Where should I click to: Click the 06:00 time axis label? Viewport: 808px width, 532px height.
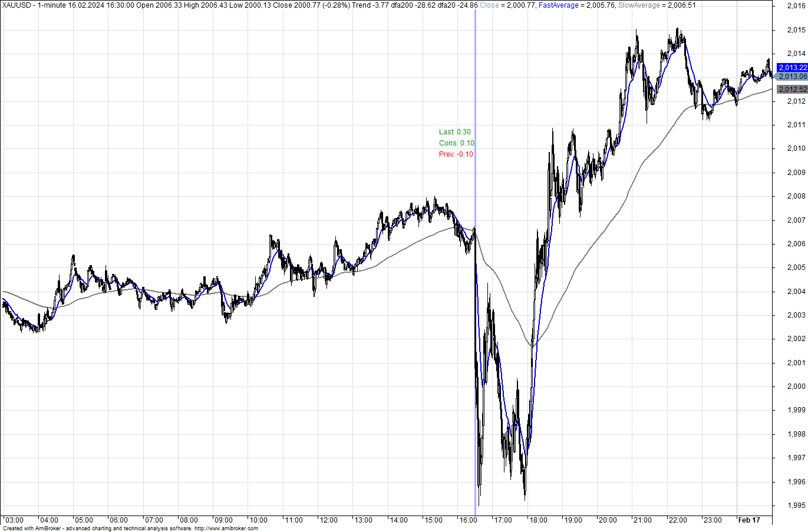tap(118, 520)
